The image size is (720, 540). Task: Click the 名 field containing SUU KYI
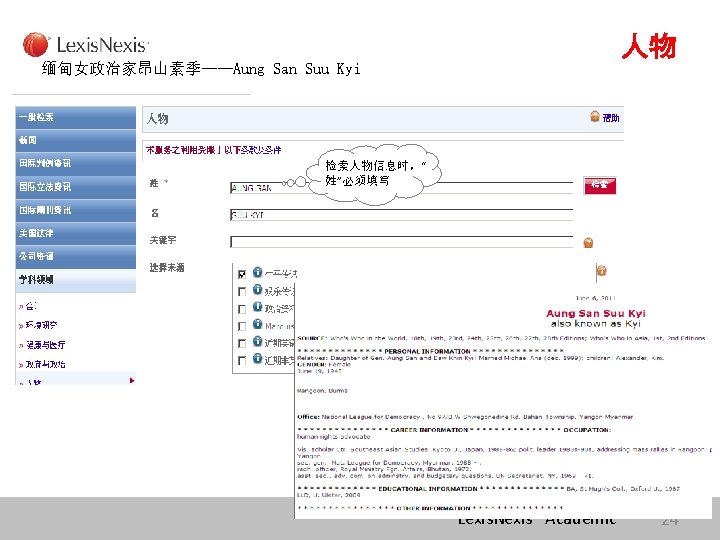[x=402, y=215]
